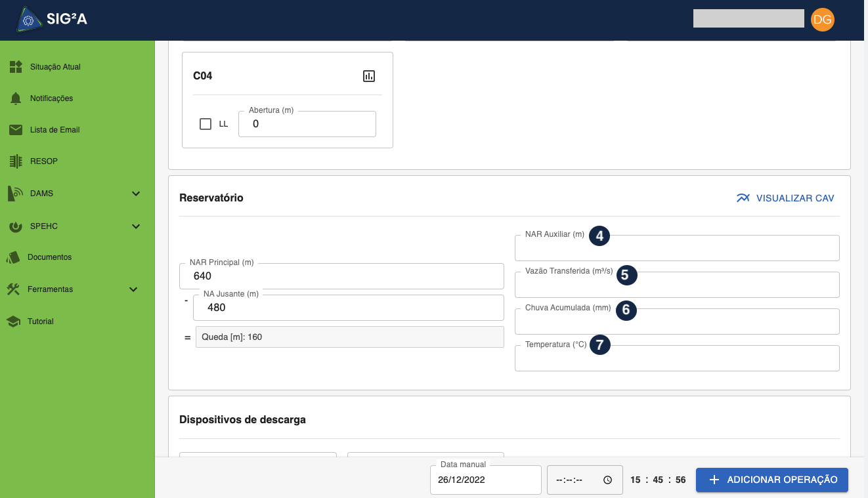
Task: Click the RESOP sidebar icon
Action: tap(16, 161)
